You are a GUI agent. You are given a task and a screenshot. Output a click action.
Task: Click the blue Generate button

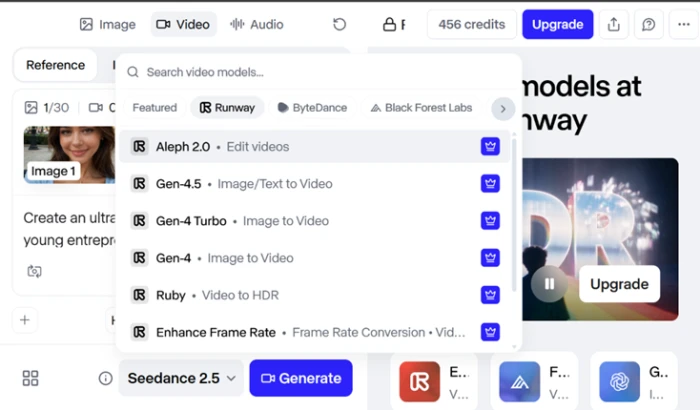[x=301, y=378]
